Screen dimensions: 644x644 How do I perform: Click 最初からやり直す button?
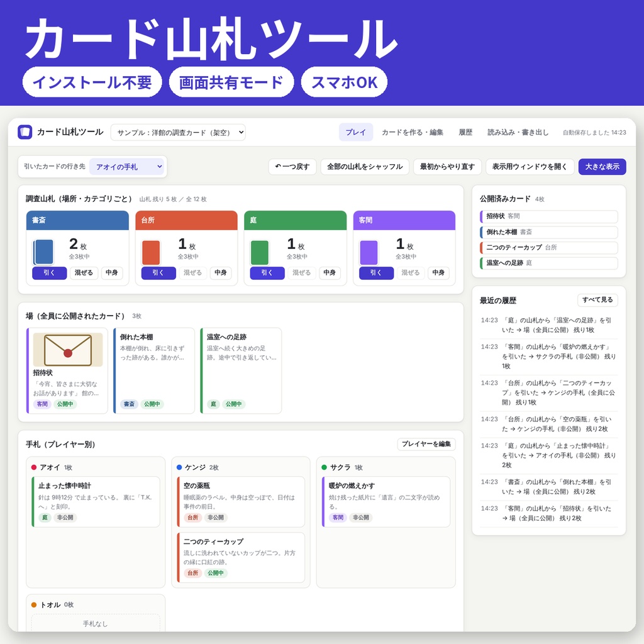click(x=447, y=167)
